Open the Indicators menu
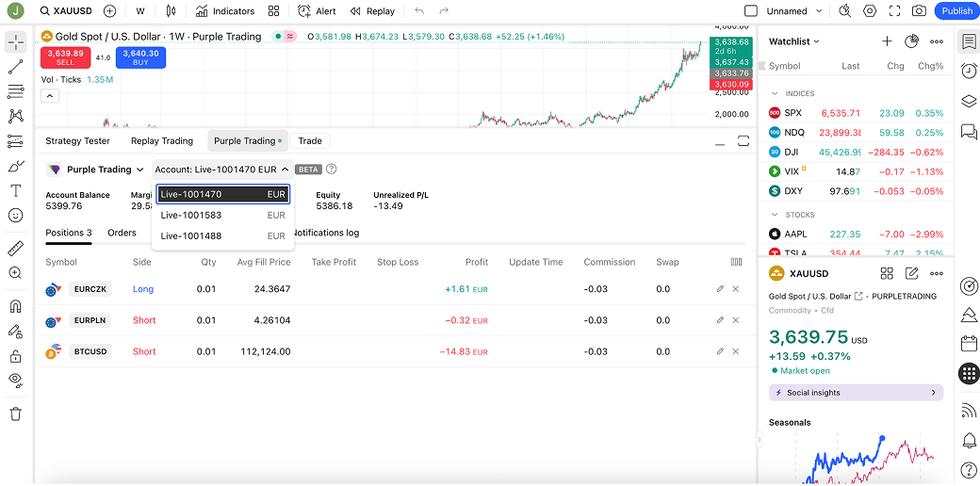The height and width of the screenshot is (486, 980). (x=225, y=11)
